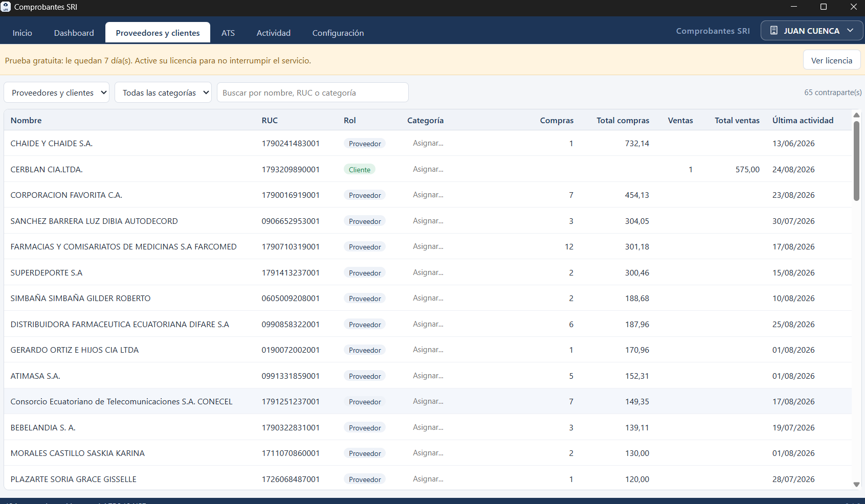Viewport: 865px width, 504px height.
Task: Switch to the Dashboard tab
Action: coord(74,33)
